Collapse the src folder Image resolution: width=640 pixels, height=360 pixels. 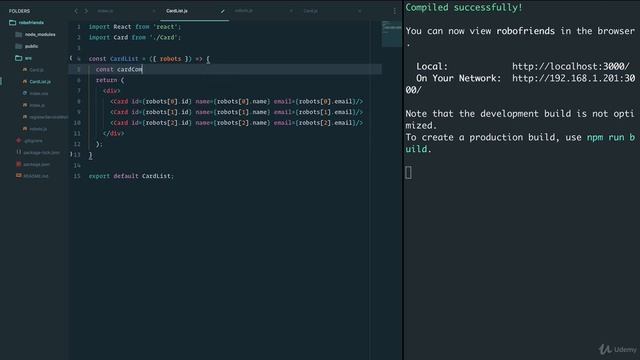[x=28, y=58]
